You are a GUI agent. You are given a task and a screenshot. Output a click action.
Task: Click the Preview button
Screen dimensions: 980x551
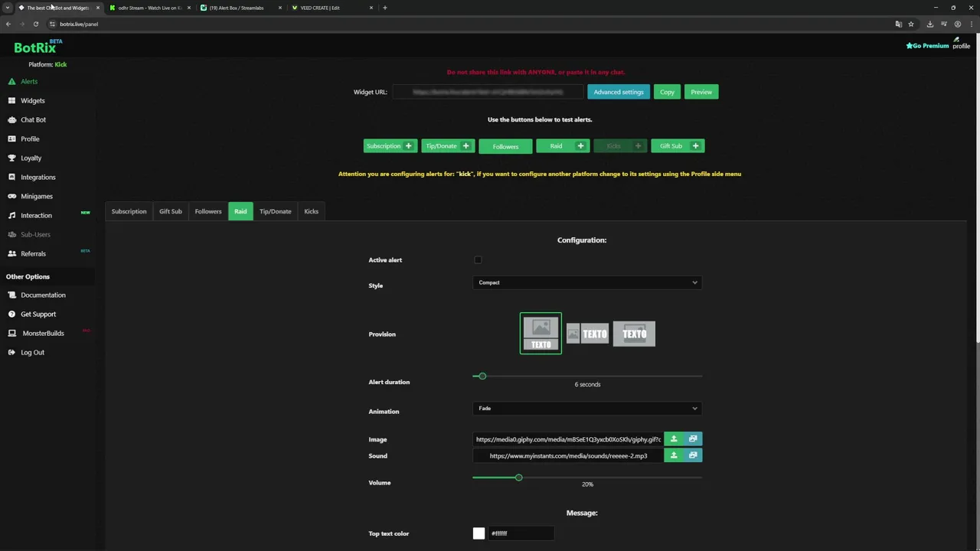click(x=701, y=92)
